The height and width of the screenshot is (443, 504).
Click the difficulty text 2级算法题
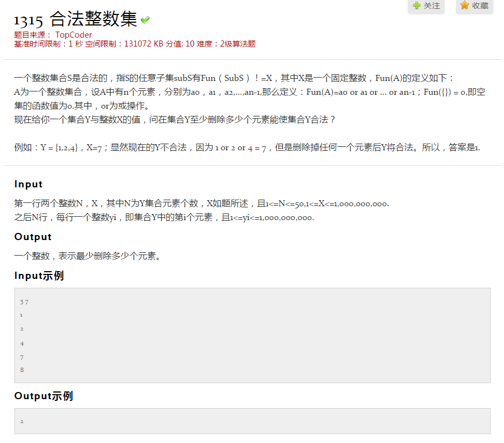pyautogui.click(x=238, y=44)
